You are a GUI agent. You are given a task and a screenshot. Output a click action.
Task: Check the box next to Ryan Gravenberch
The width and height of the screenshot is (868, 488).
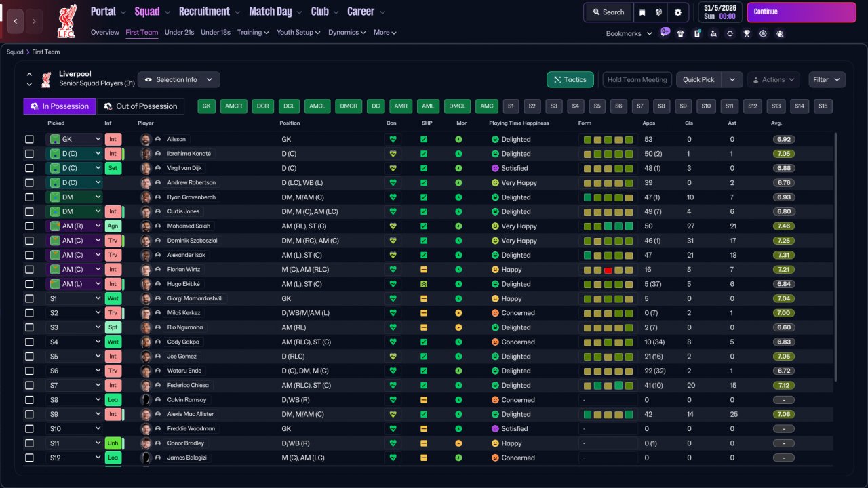tap(29, 197)
